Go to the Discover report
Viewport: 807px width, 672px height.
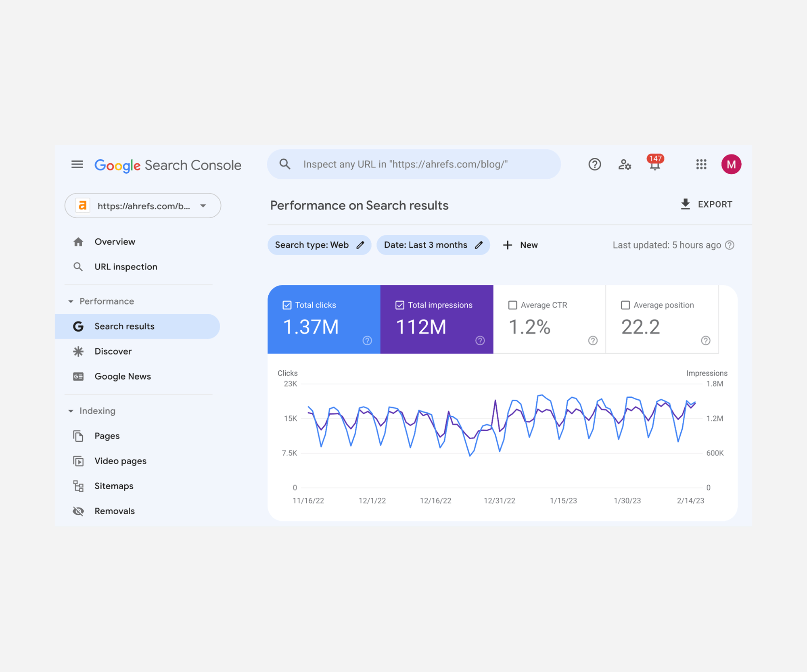[113, 351]
